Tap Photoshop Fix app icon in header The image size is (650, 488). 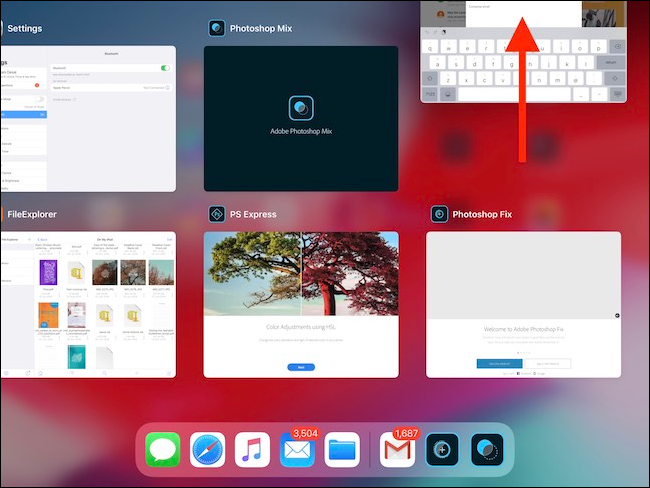[x=439, y=214]
